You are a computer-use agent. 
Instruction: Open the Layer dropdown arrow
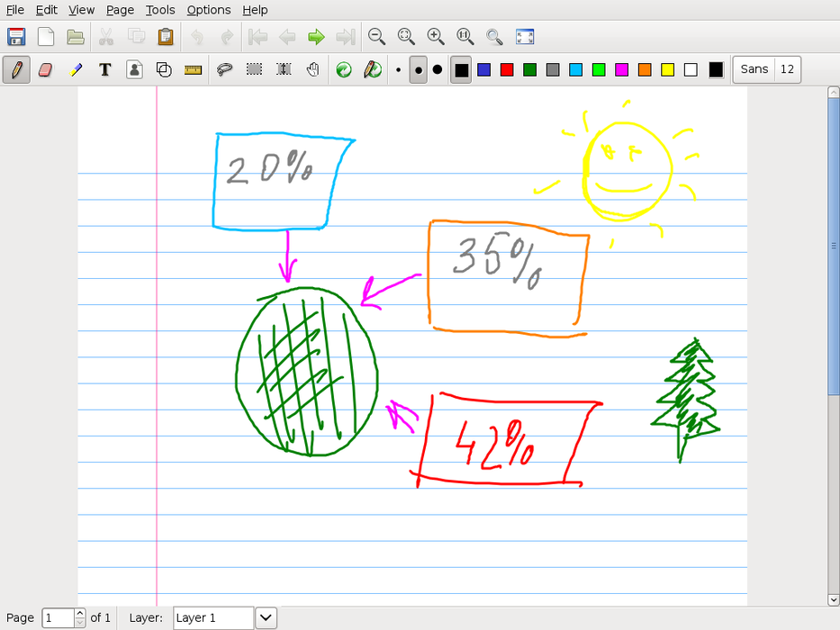pos(266,617)
